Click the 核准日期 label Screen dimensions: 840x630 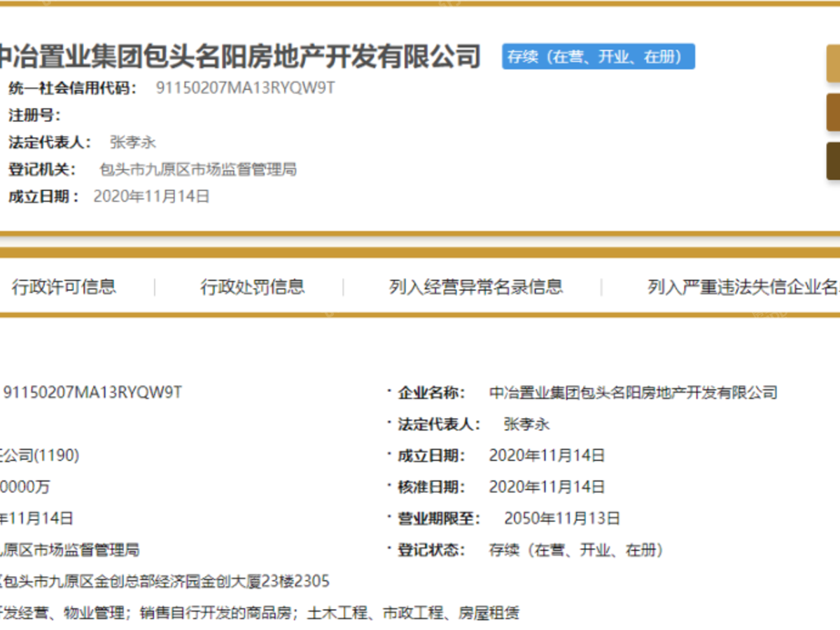coord(431,487)
